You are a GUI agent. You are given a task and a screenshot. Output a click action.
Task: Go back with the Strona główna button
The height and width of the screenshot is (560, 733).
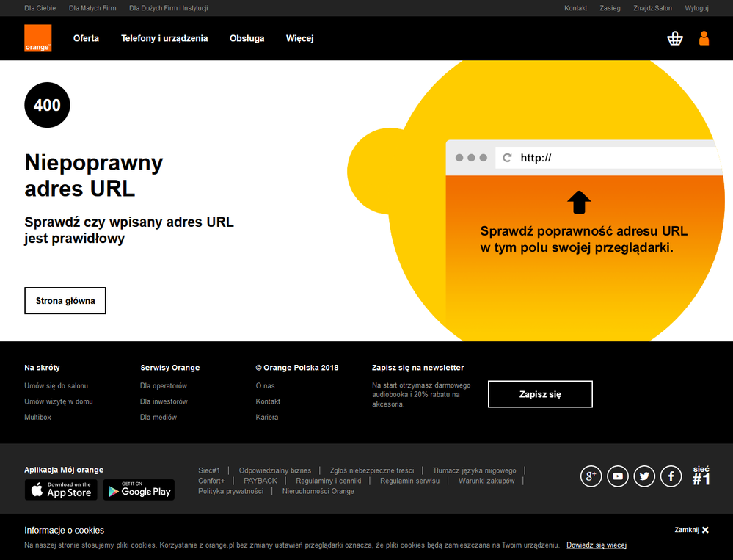click(x=65, y=300)
